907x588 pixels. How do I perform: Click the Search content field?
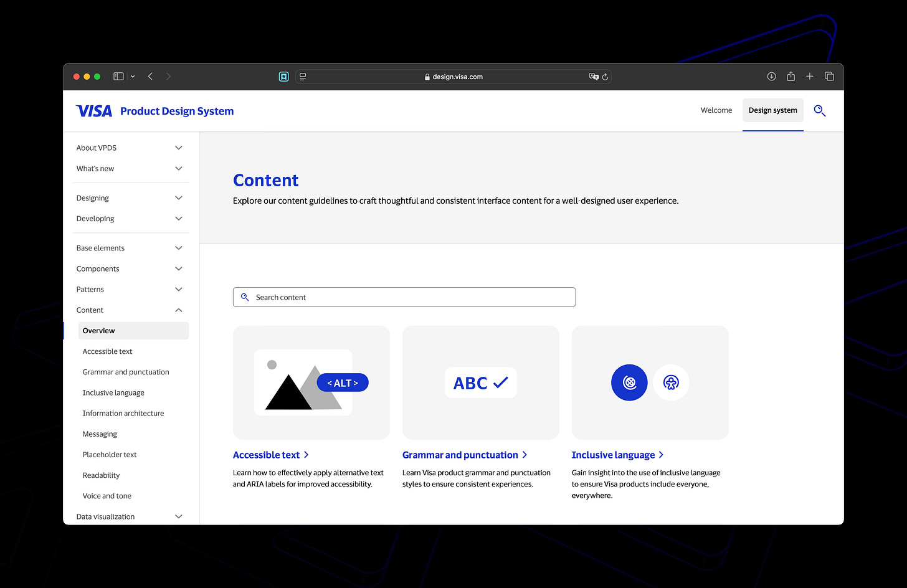(404, 297)
